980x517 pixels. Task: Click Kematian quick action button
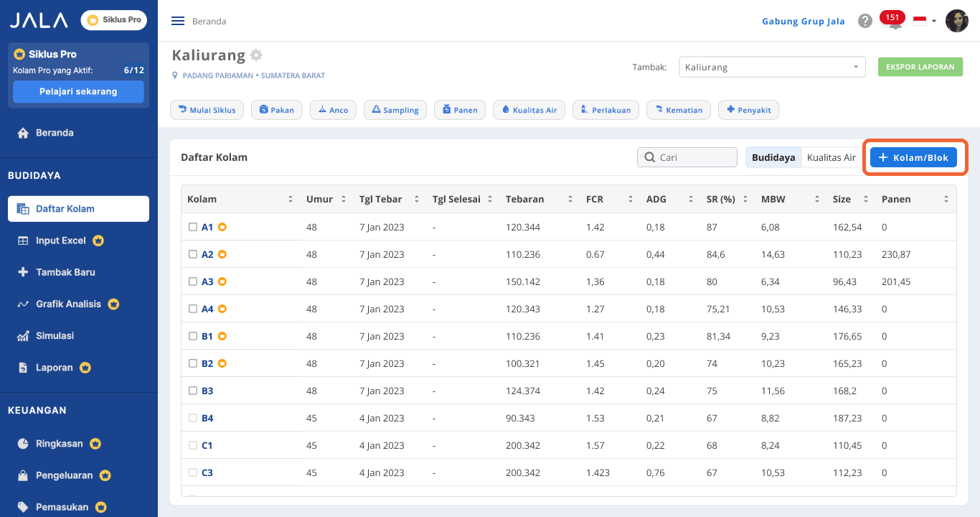[x=679, y=110]
